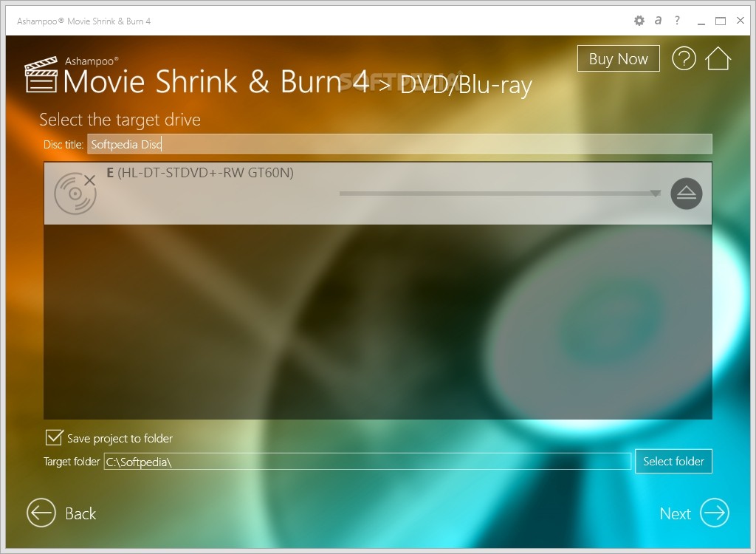This screenshot has width=756, height=554.
Task: Click the Next label
Action: (675, 513)
